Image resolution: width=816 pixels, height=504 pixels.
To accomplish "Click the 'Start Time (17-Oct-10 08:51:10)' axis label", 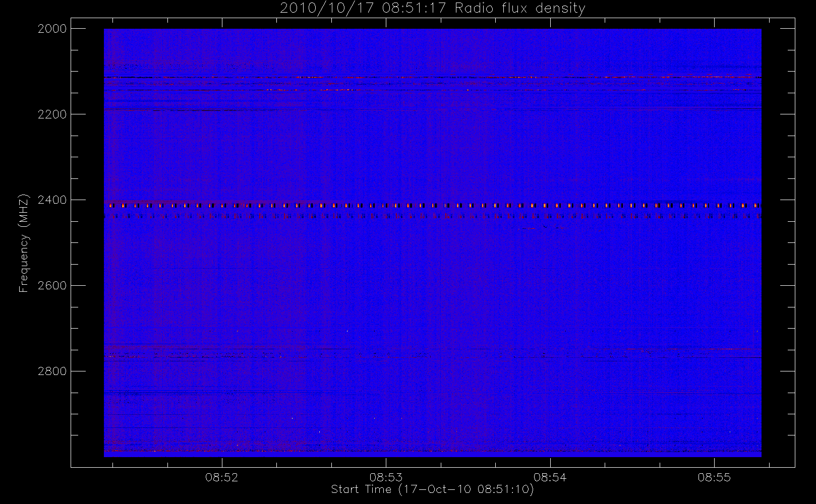I will tap(432, 489).
